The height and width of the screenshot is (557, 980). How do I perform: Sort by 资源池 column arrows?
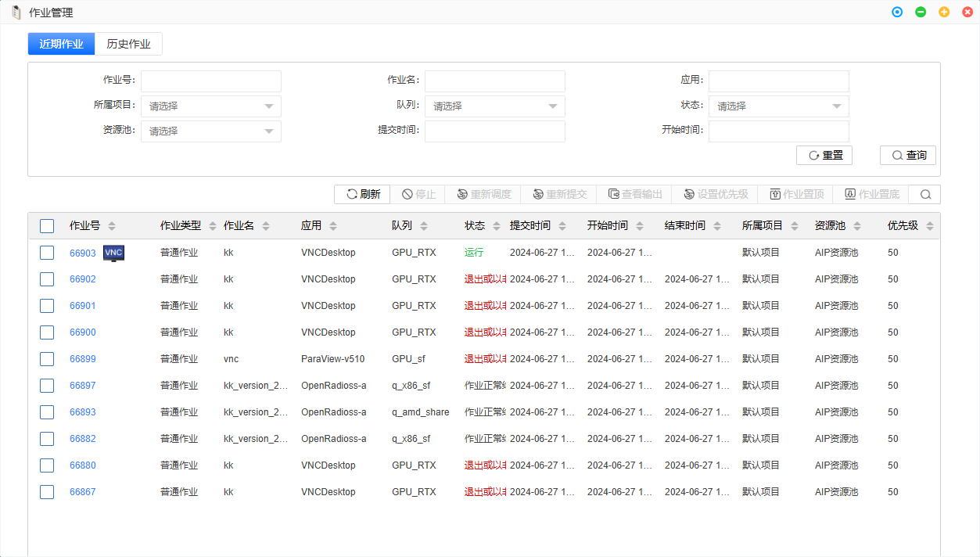pos(858,226)
